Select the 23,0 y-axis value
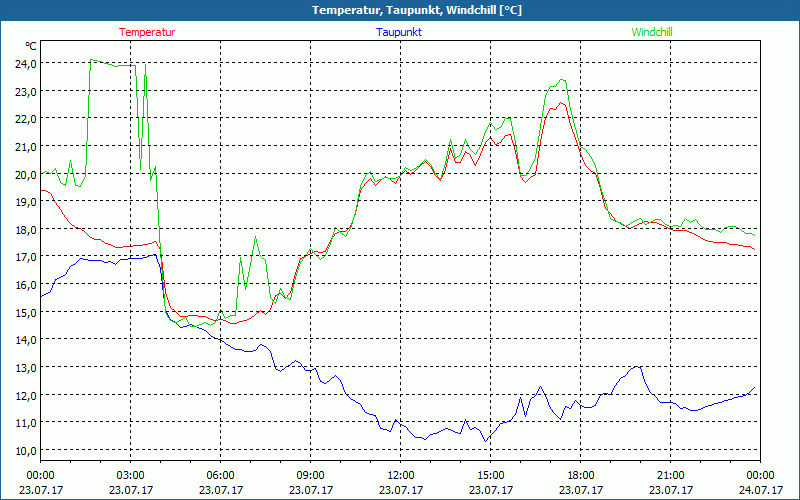The width and height of the screenshot is (800, 500). coord(26,91)
